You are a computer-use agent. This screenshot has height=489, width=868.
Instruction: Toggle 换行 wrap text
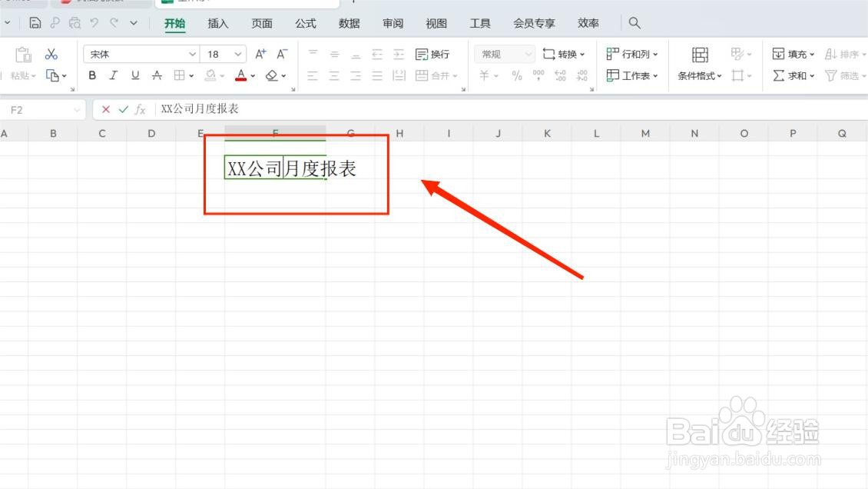(432, 54)
